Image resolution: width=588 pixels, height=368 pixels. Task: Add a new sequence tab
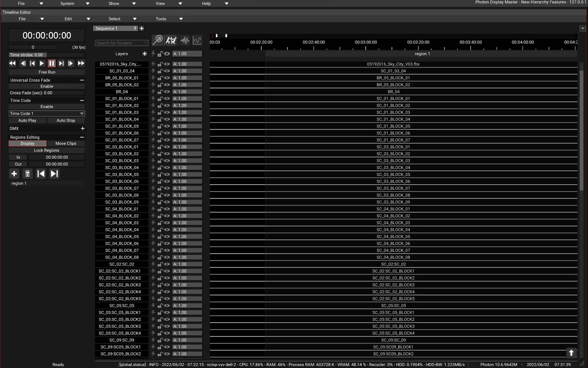(142, 28)
